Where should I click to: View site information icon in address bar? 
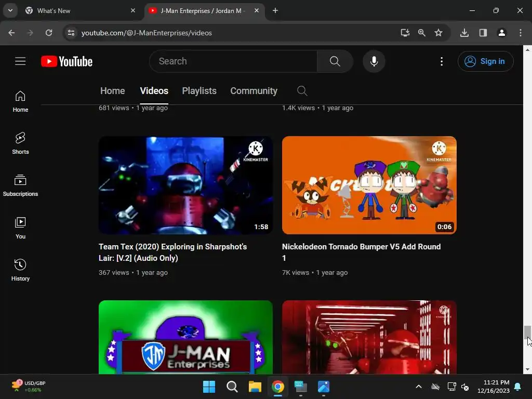71,33
